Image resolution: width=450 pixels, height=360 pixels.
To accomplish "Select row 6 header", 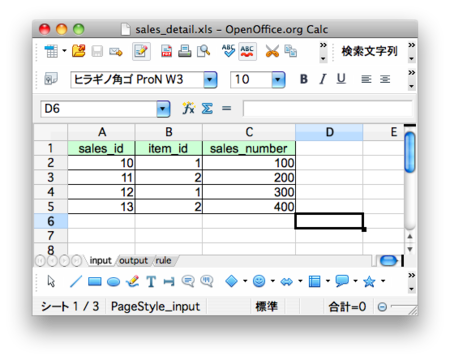I will (51, 221).
